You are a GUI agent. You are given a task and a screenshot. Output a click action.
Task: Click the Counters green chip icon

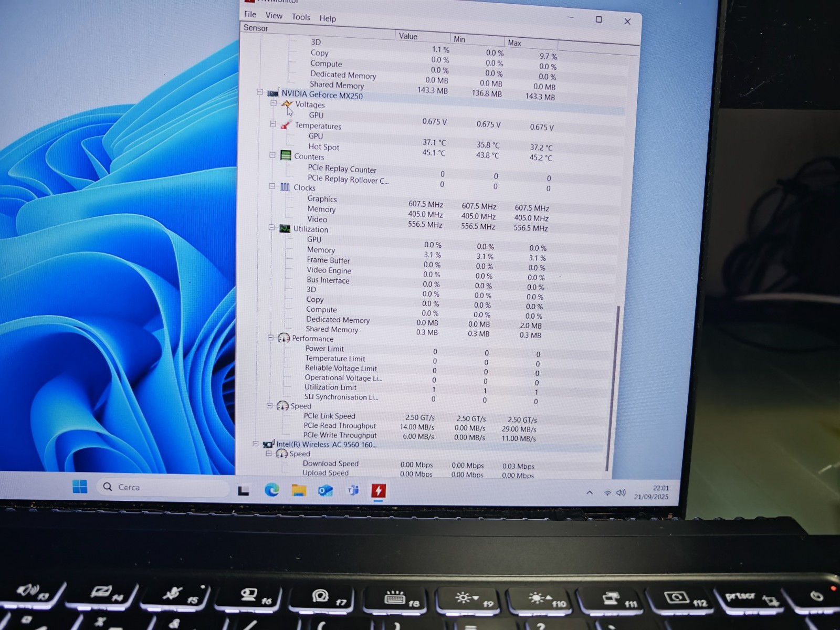[x=286, y=155]
